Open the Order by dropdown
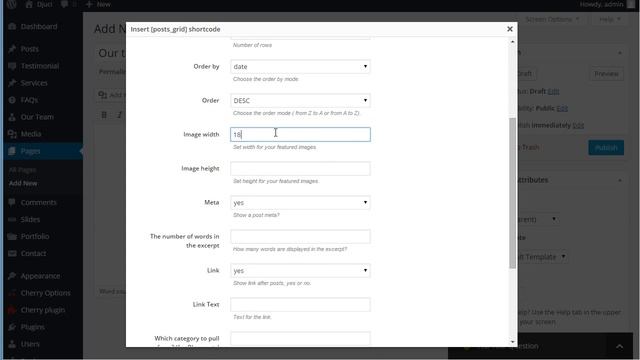The width and height of the screenshot is (640, 360). click(x=300, y=67)
